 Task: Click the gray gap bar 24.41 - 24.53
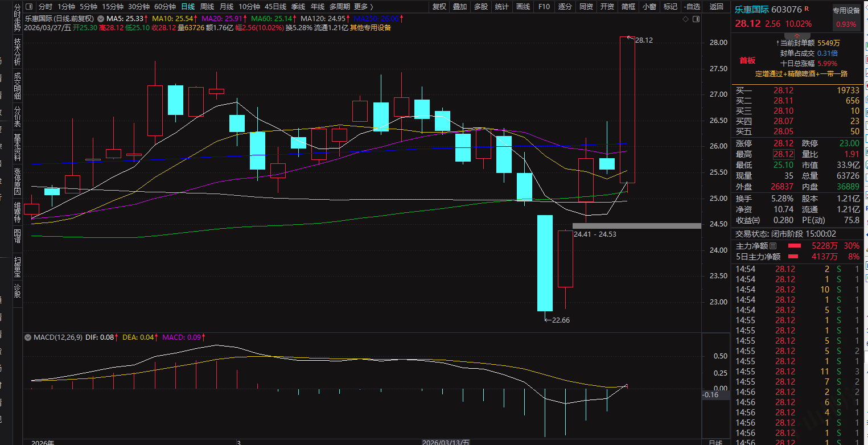[x=636, y=226]
